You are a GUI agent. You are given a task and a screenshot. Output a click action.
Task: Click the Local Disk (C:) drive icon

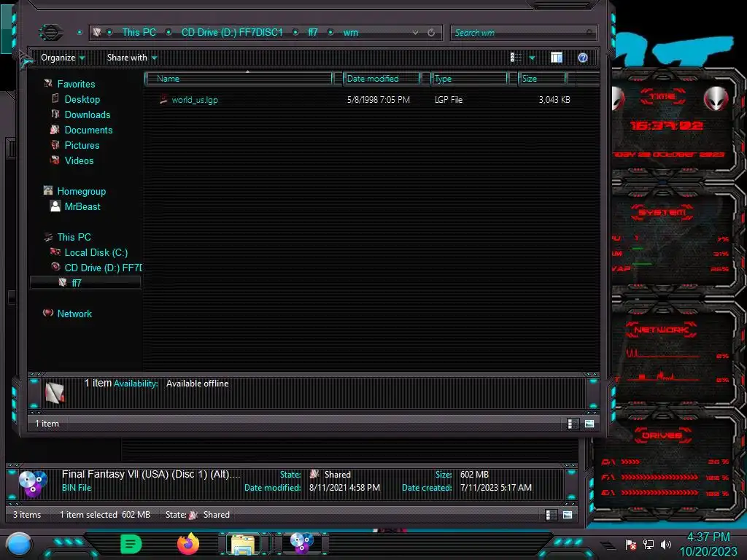pos(55,252)
